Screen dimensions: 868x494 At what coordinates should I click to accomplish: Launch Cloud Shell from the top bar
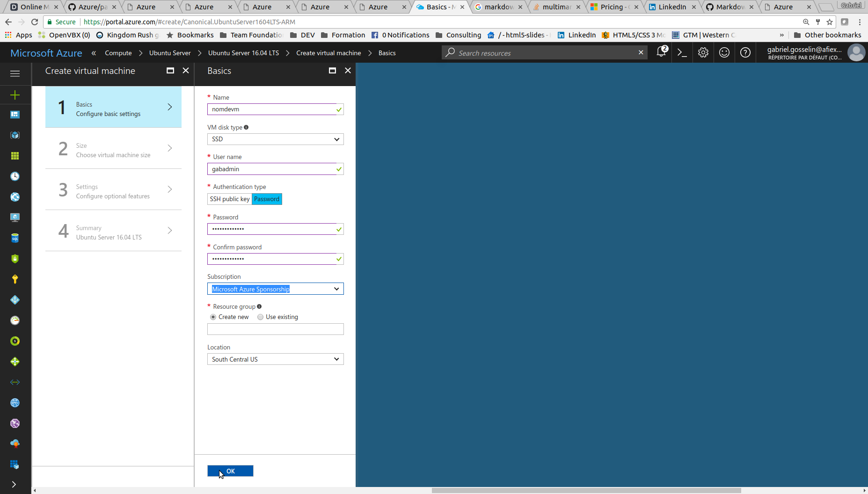point(682,53)
